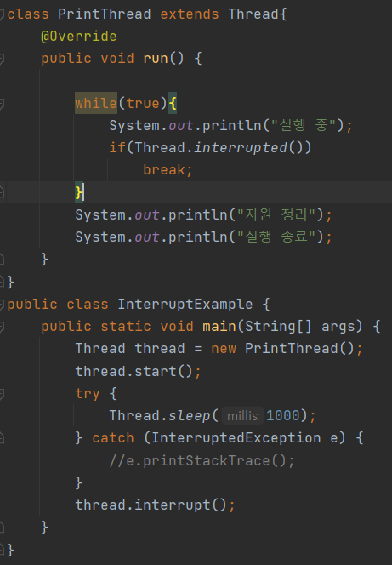Viewport: 392px width, 565px height.
Task: Collapse the while(true) block fold marker
Action: point(2,104)
